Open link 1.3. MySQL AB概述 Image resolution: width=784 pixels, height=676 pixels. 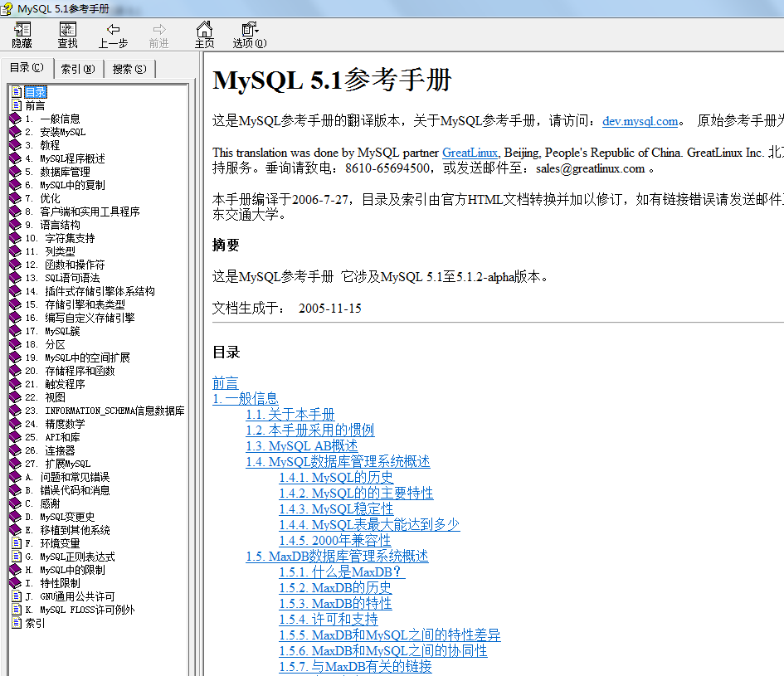301,446
